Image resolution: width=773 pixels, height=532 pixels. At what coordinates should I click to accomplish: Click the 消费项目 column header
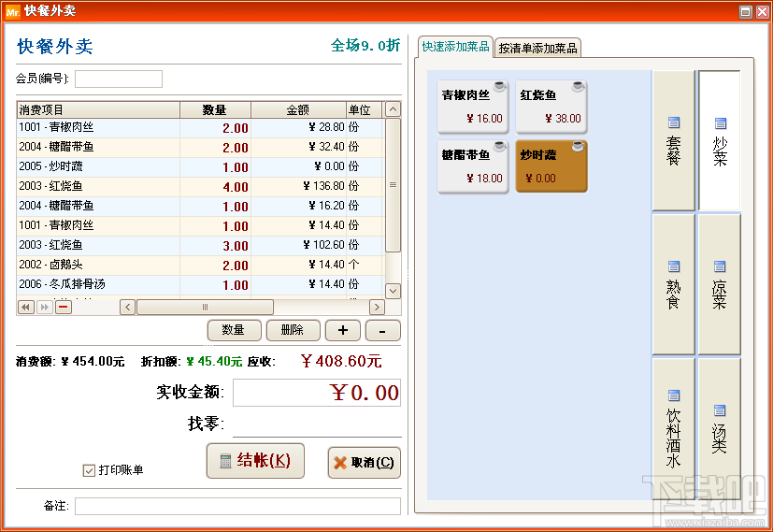point(98,110)
